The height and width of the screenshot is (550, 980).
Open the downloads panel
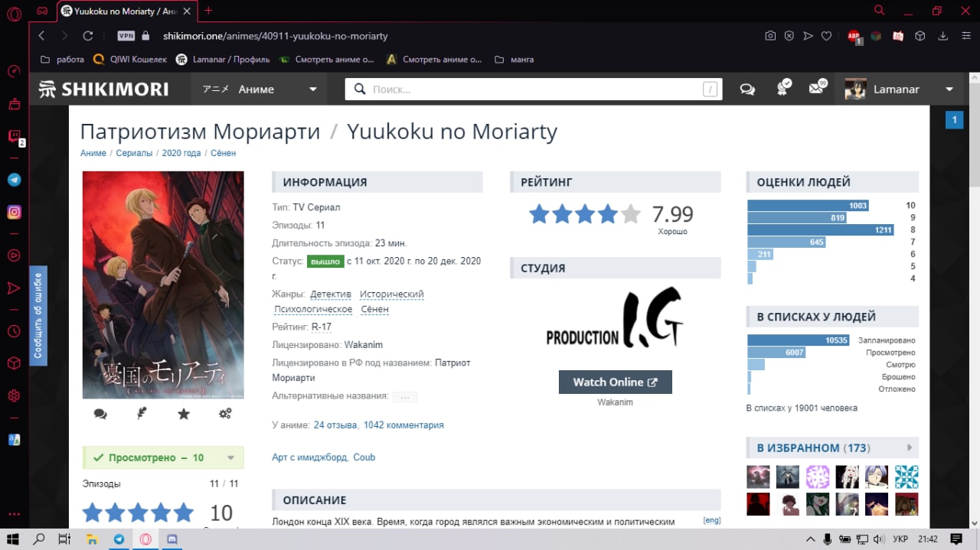click(943, 36)
